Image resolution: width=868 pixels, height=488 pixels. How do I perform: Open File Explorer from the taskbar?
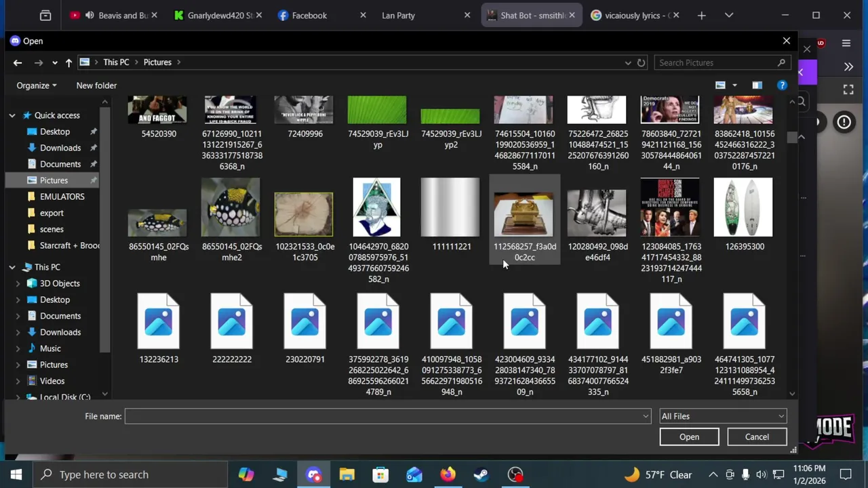pyautogui.click(x=347, y=474)
